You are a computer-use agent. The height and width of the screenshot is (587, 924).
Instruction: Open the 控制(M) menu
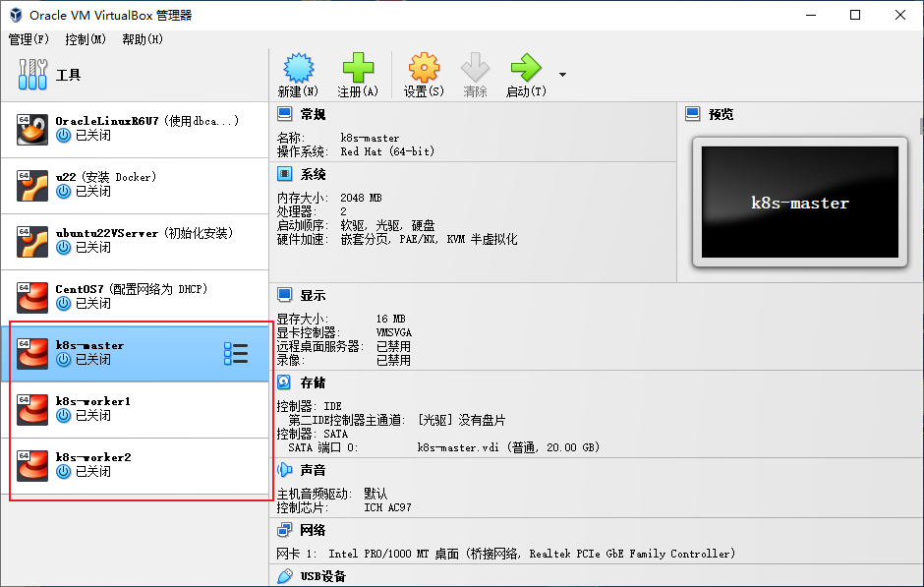86,39
